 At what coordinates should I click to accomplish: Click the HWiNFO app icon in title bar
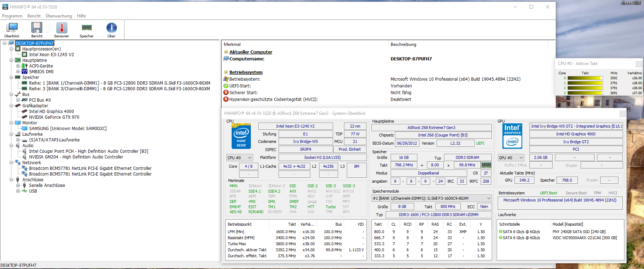pos(5,7)
